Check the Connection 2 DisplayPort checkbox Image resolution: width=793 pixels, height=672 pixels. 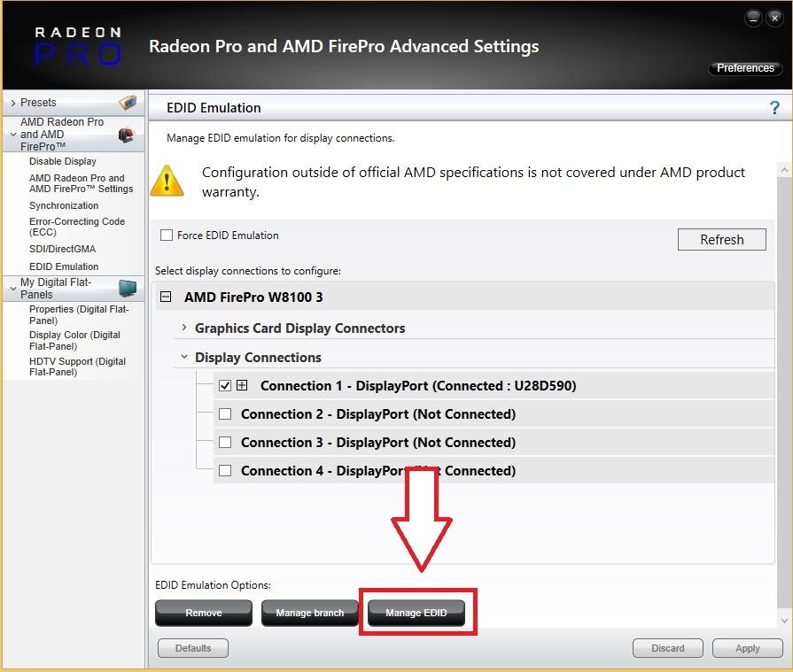coord(225,413)
